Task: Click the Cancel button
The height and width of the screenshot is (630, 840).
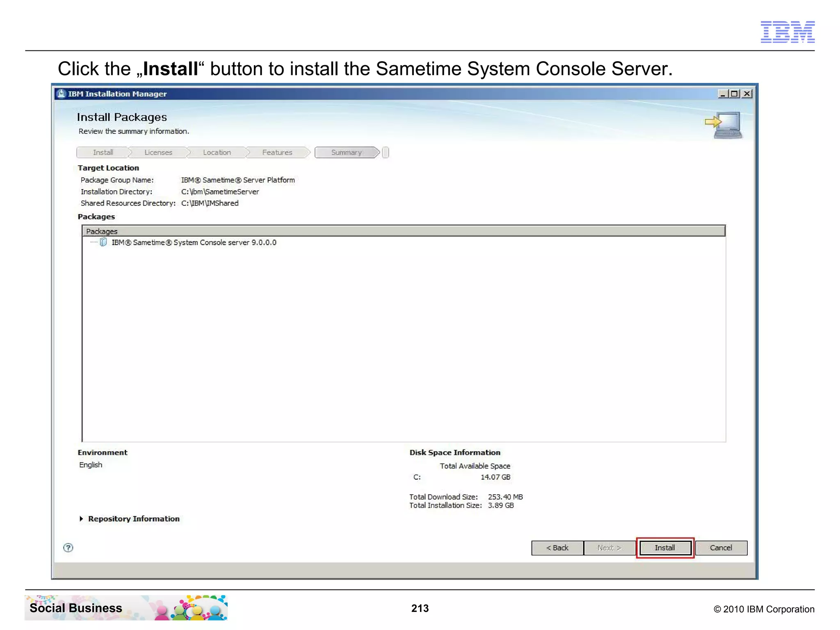Action: pos(721,548)
